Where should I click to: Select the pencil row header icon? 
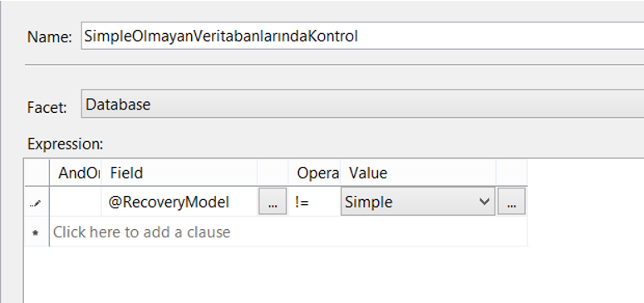[x=37, y=202]
